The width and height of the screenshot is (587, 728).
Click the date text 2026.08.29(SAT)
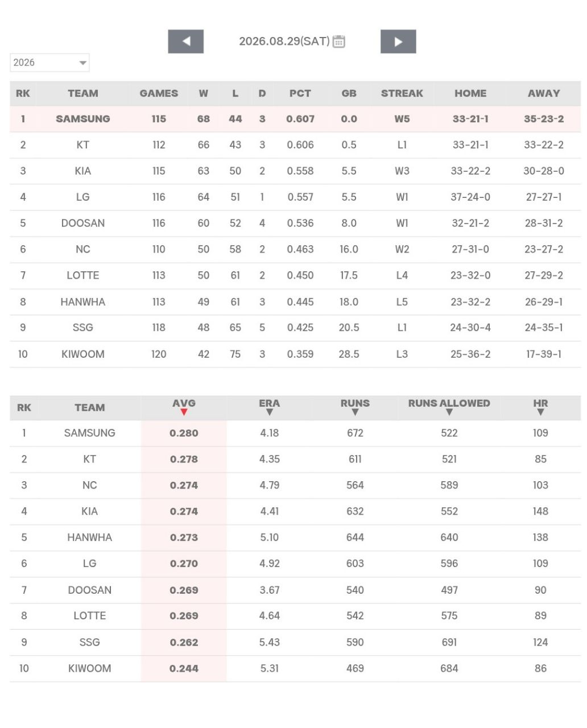click(x=284, y=42)
